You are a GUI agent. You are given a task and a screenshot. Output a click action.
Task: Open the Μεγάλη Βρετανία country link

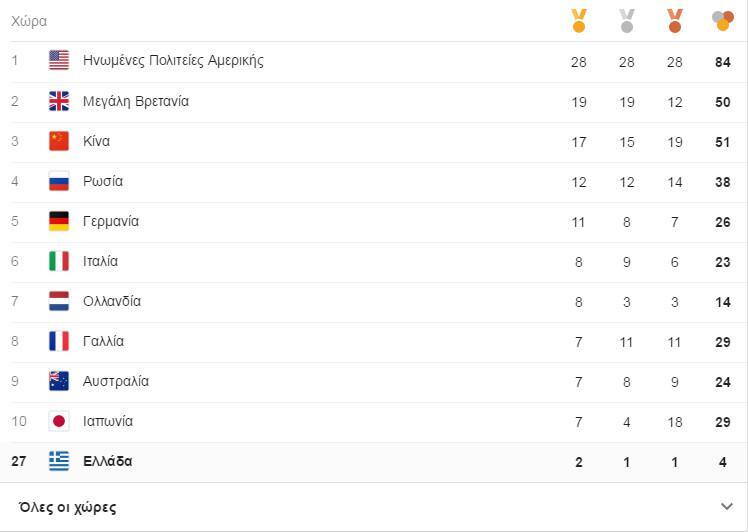coord(136,101)
